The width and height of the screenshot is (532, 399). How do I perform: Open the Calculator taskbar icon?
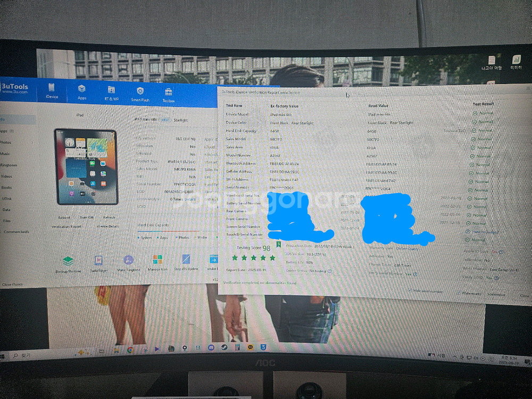(237, 347)
